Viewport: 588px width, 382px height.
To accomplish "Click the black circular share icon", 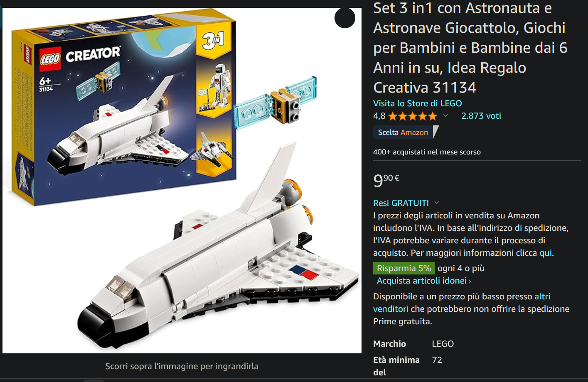I will tap(345, 18).
